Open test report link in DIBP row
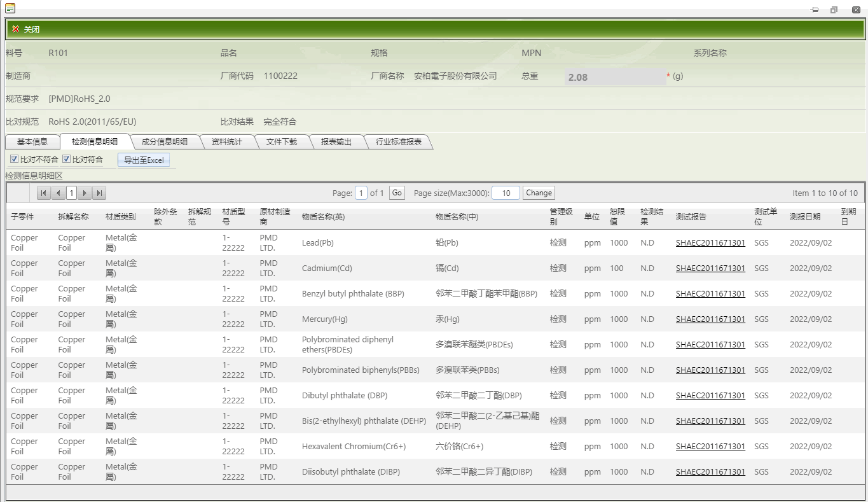 click(710, 472)
